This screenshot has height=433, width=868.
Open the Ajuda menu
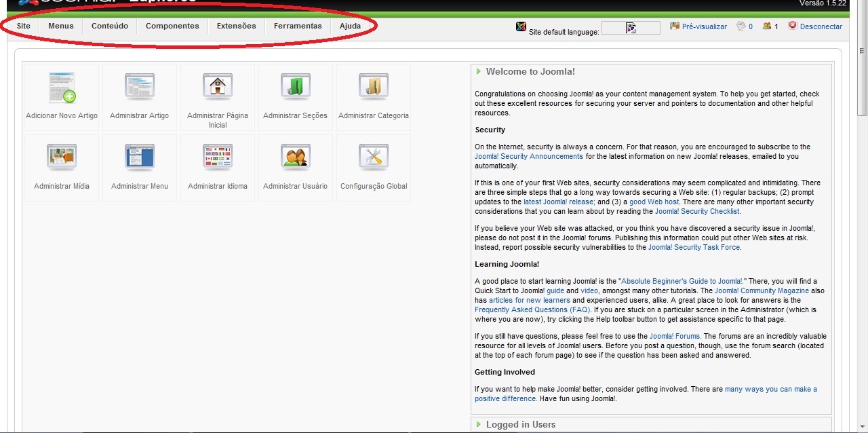[351, 26]
